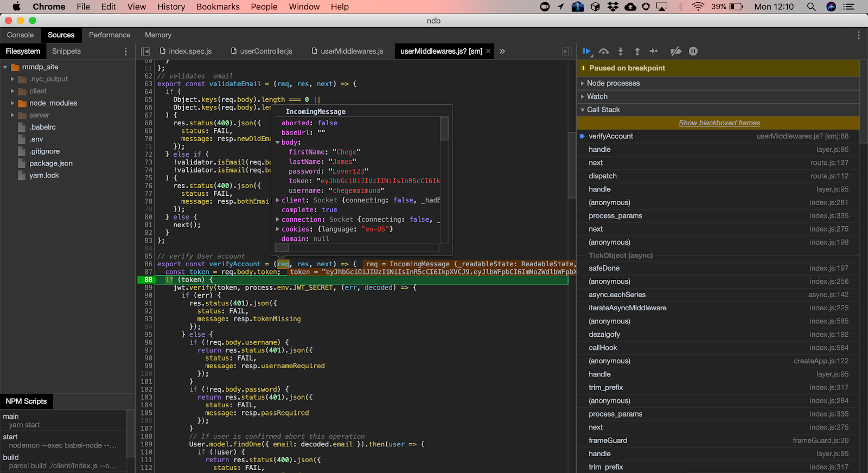The height and width of the screenshot is (473, 868).
Task: Step into next function call
Action: pyautogui.click(x=621, y=52)
